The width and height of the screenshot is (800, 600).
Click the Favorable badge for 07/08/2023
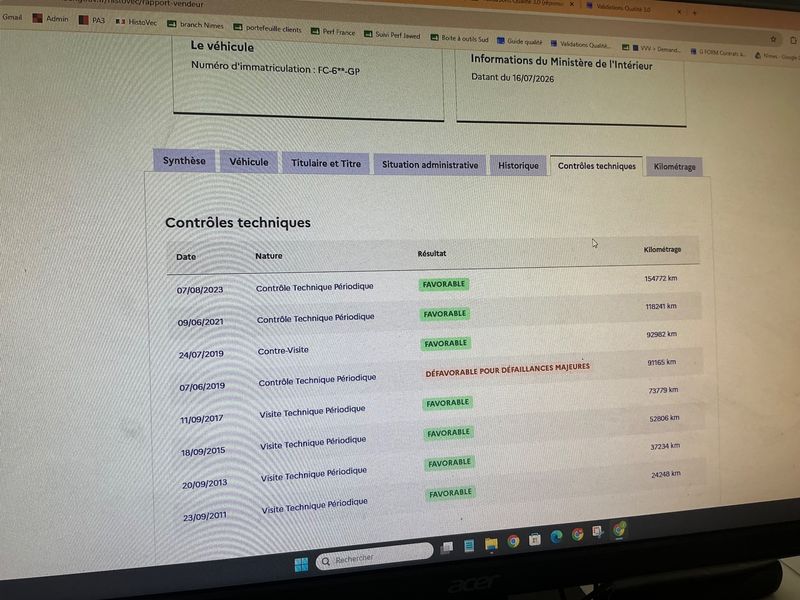click(443, 284)
